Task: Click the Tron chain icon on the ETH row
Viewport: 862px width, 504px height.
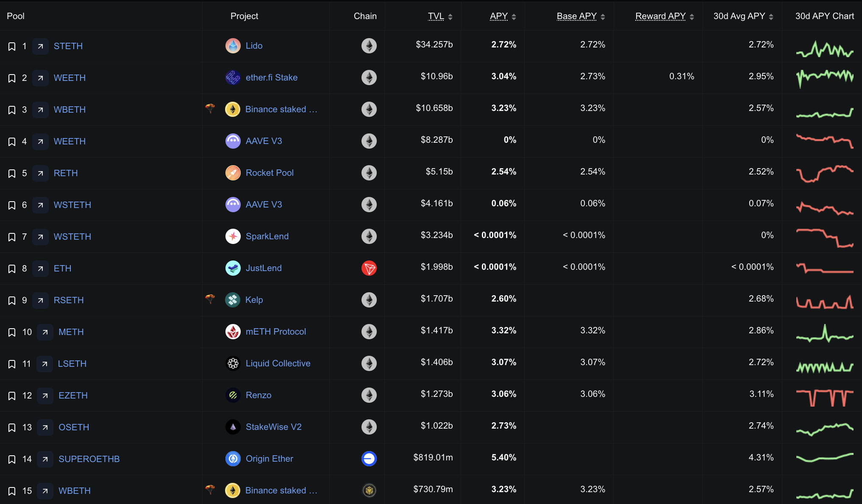Action: pos(369,268)
